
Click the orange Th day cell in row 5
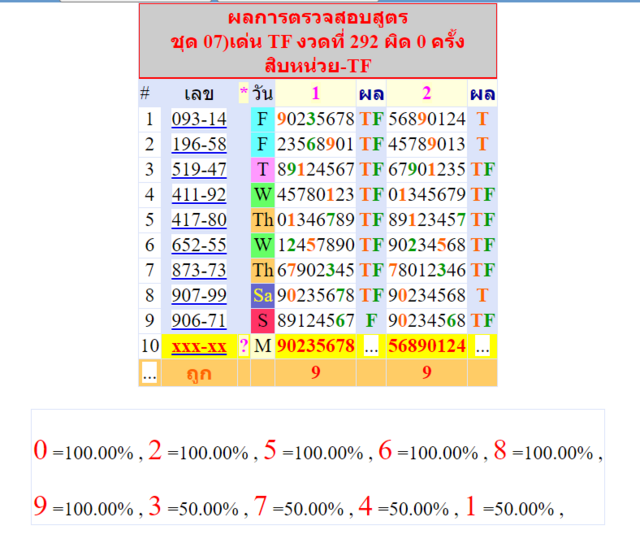pos(262,220)
